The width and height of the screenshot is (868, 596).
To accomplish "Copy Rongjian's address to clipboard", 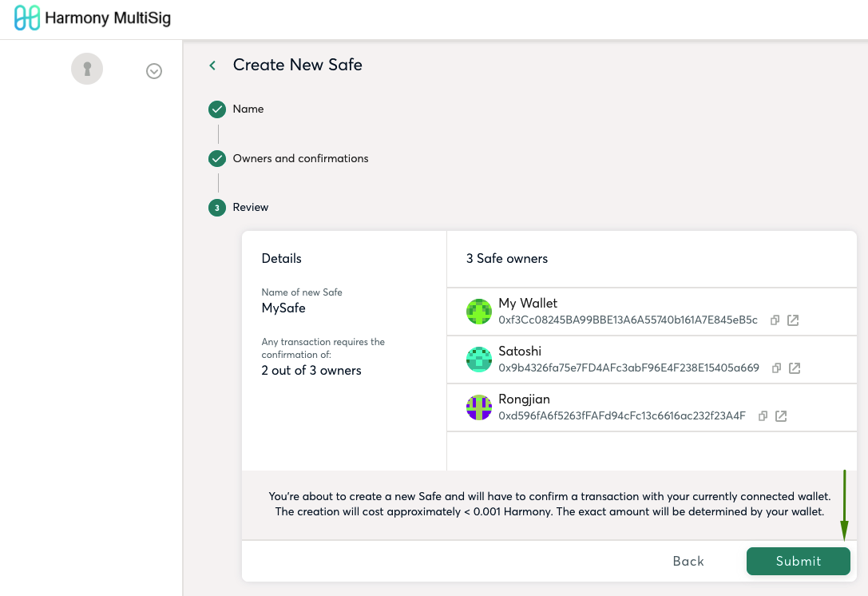I will pos(763,416).
